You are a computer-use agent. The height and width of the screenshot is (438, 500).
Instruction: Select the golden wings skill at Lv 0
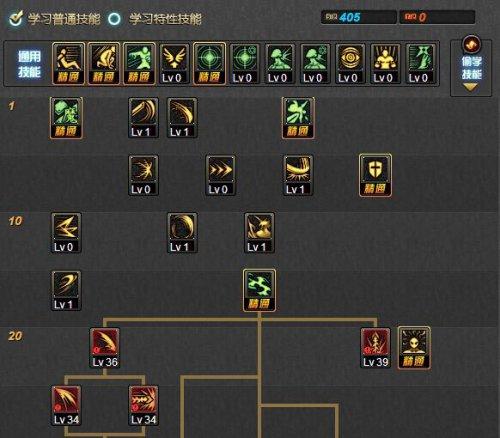click(174, 64)
